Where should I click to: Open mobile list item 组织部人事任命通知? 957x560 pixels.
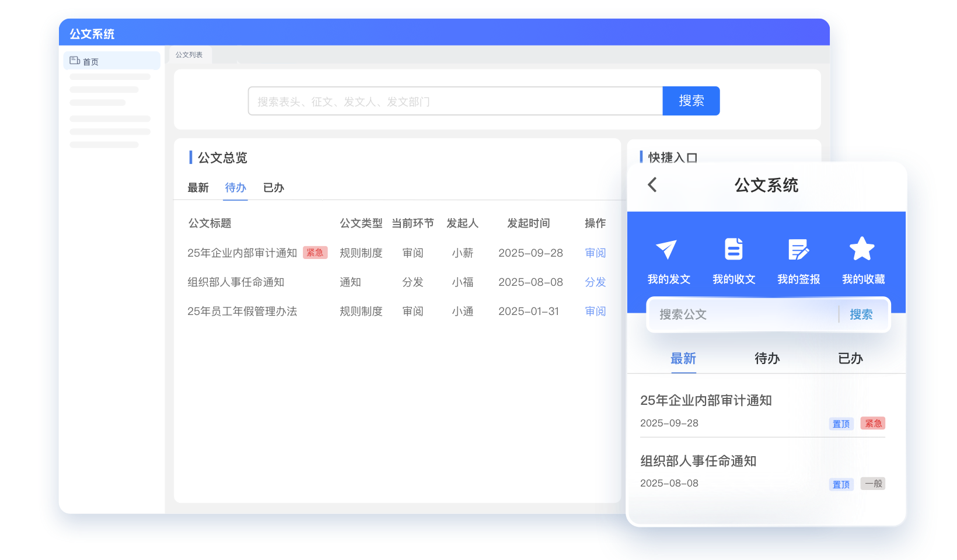pyautogui.click(x=698, y=461)
